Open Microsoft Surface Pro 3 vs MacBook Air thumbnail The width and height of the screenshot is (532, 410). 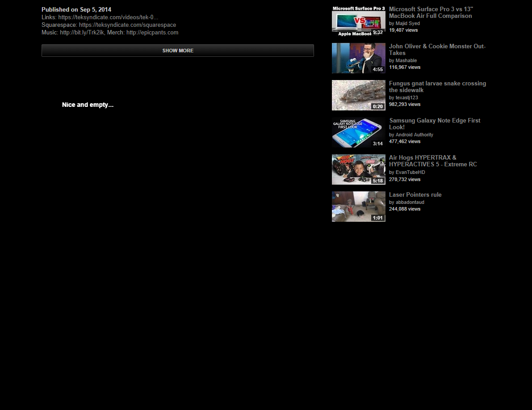359,21
